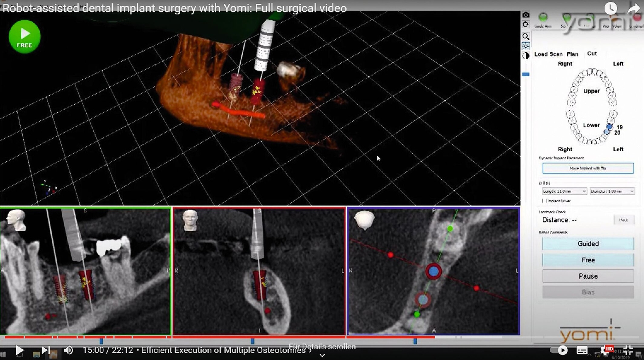Skip to the next video
This screenshot has height=360, width=644.
tap(45, 350)
